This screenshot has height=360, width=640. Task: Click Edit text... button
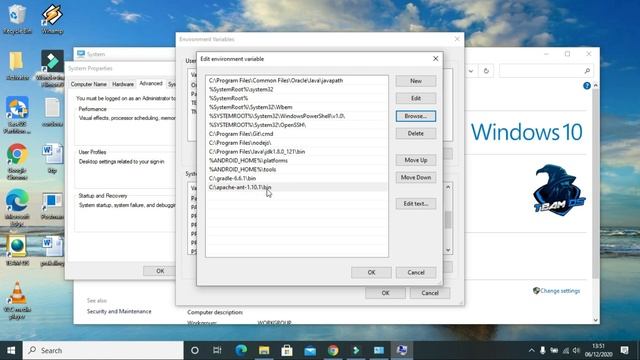(416, 204)
